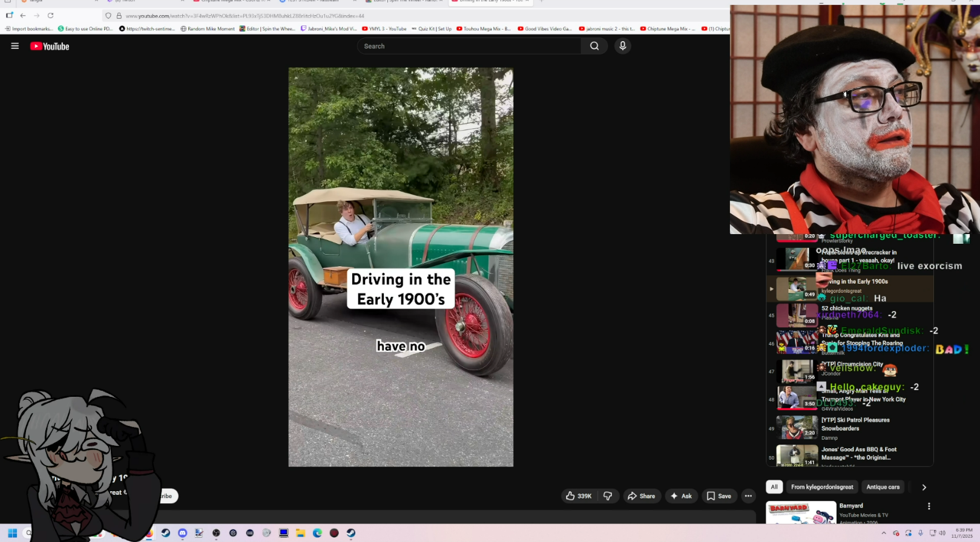Open the Import bookmarks bookmark
This screenshot has width=980, height=542.
(28, 28)
